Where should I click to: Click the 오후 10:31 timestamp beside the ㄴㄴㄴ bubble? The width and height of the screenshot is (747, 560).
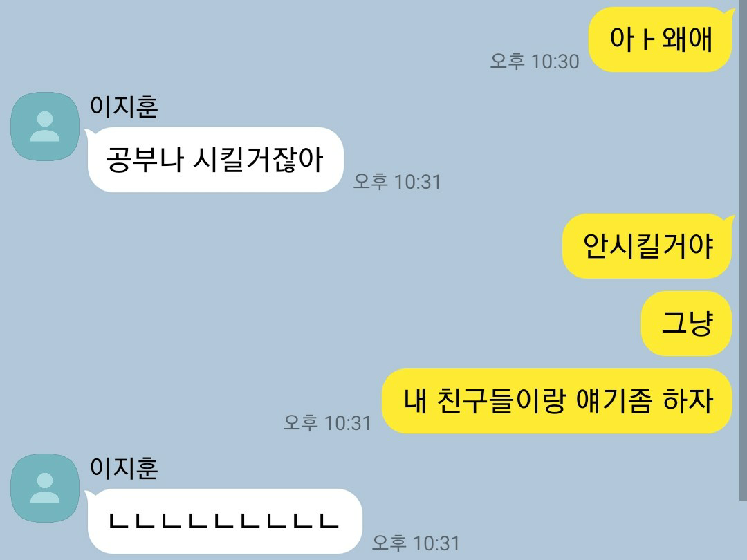click(416, 543)
